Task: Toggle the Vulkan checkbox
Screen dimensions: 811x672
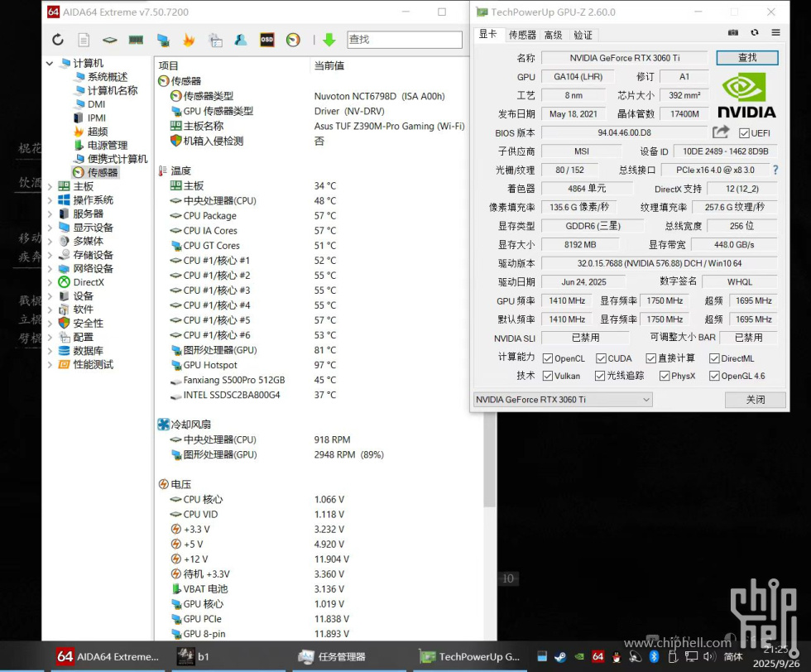Action: click(x=548, y=376)
